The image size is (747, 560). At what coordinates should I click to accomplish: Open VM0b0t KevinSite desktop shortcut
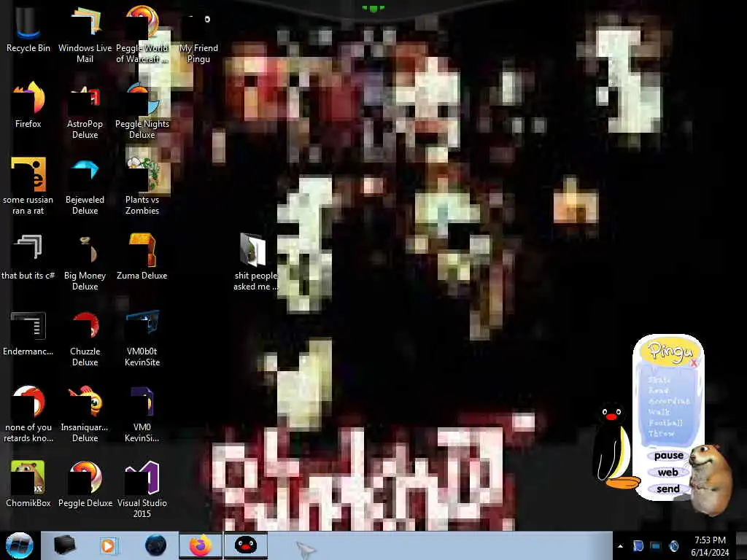[142, 338]
